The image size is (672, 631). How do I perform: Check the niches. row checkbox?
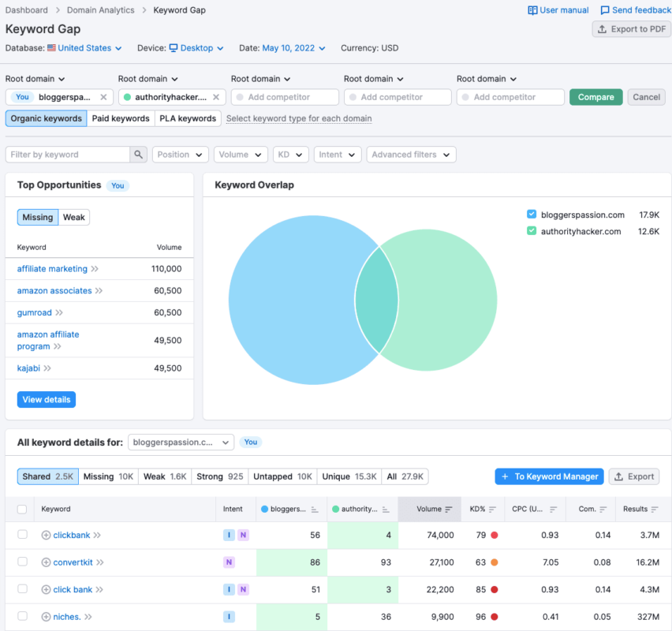click(22, 616)
